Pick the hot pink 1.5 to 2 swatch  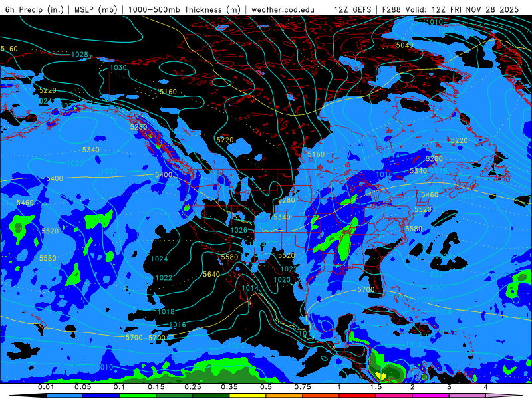394,396
